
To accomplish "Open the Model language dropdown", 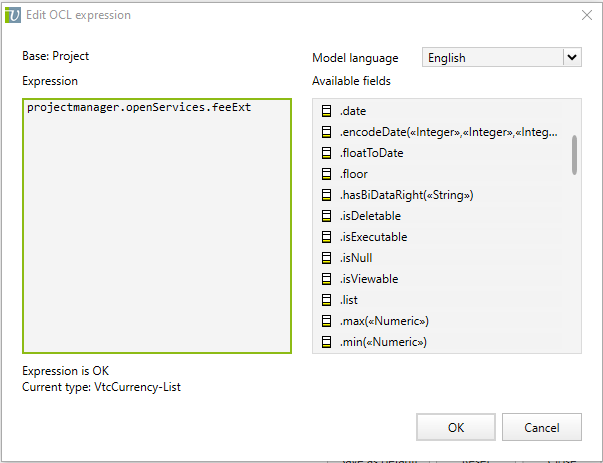I will click(500, 58).
